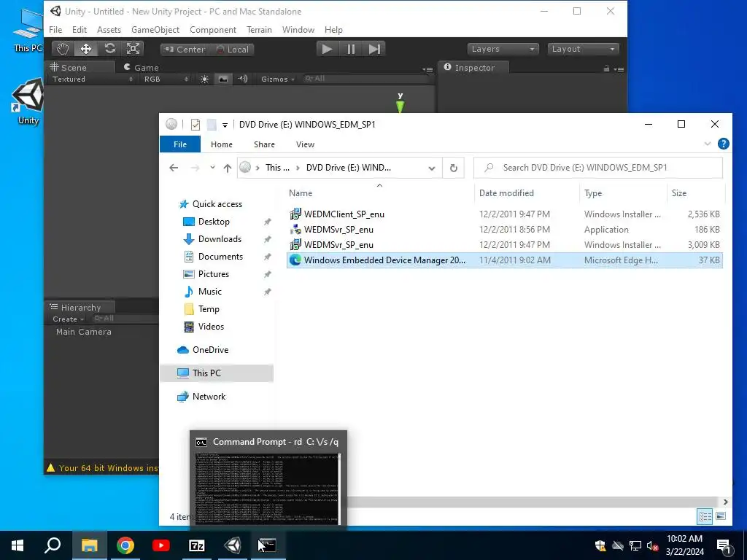
Task: Select the Move tool in Unity toolbar
Action: click(86, 49)
